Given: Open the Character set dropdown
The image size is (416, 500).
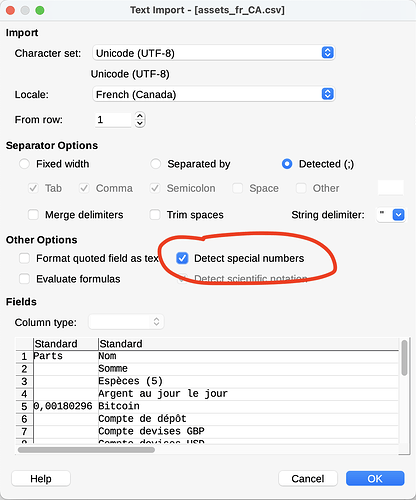Looking at the screenshot, I should point(213,53).
